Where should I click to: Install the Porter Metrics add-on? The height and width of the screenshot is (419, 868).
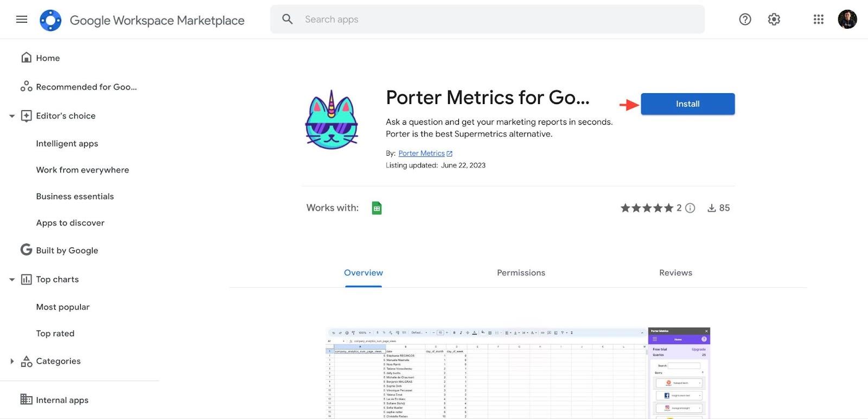(x=687, y=104)
